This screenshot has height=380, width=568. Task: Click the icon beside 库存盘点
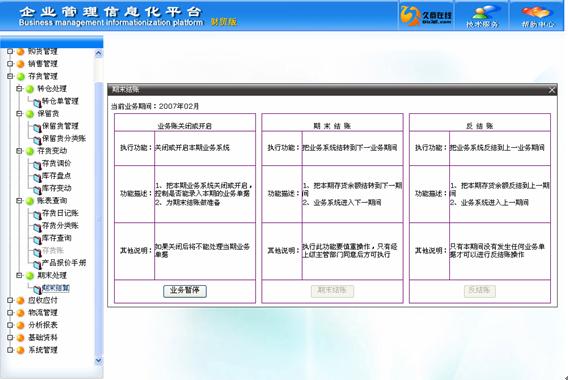pos(37,178)
